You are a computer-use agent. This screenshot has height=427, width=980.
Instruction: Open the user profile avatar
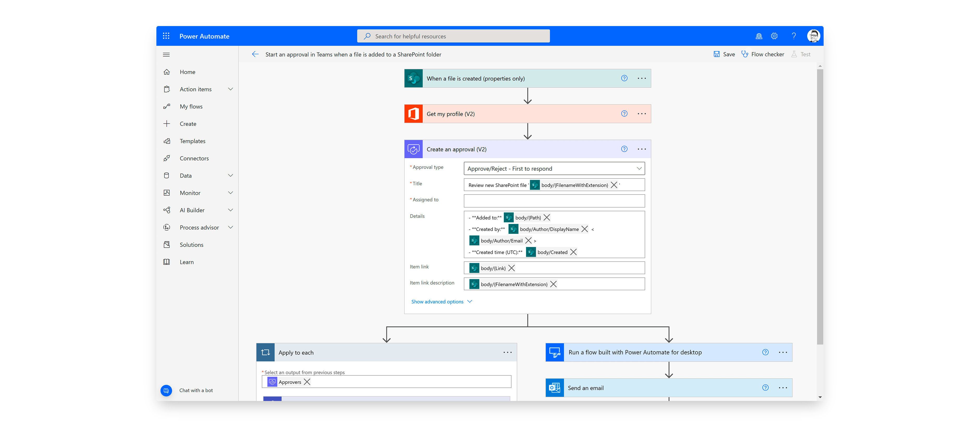[x=813, y=36]
